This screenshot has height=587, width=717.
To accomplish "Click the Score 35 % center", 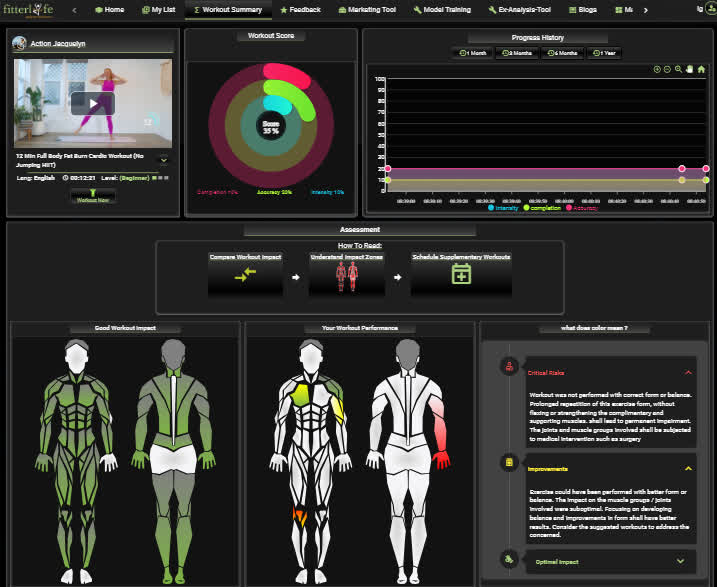I will coord(271,127).
